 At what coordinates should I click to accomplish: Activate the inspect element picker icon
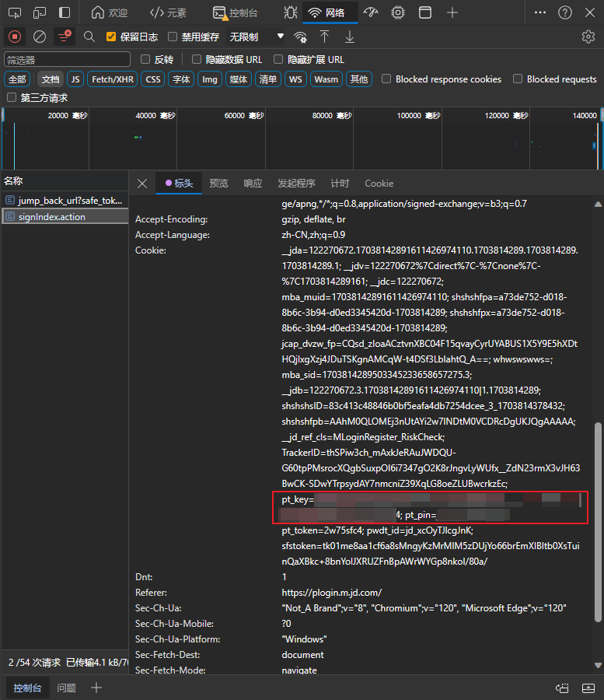click(15, 12)
